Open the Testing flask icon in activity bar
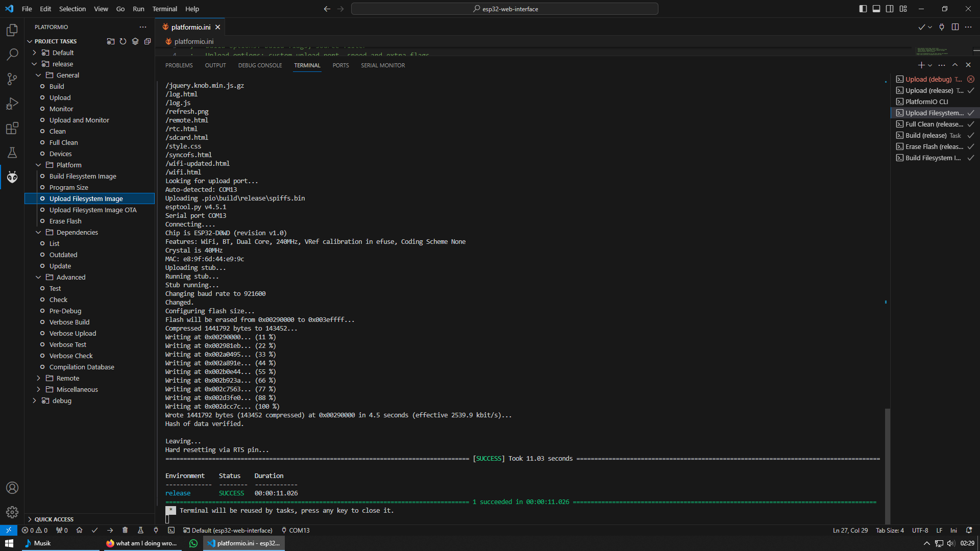This screenshot has height=551, width=980. click(x=12, y=153)
